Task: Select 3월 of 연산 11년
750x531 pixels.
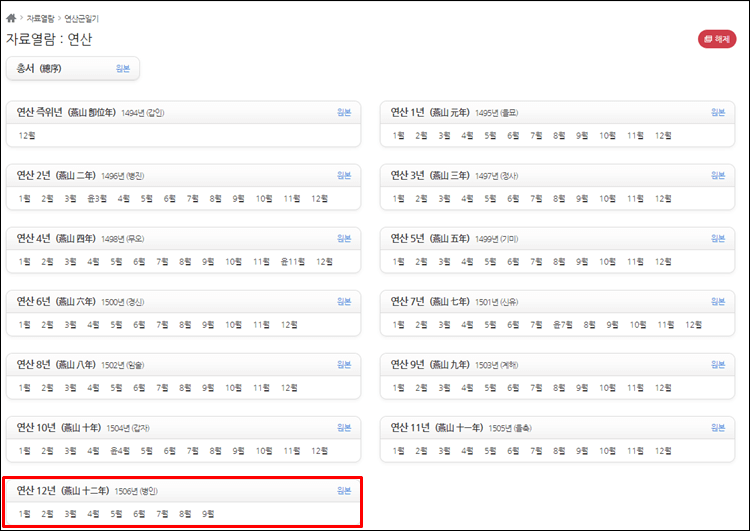Action: (444, 451)
